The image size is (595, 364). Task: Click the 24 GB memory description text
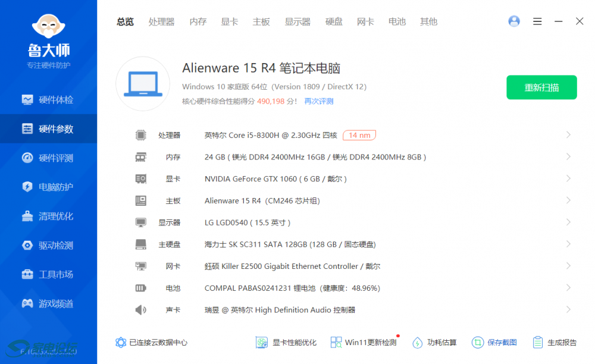(x=315, y=157)
